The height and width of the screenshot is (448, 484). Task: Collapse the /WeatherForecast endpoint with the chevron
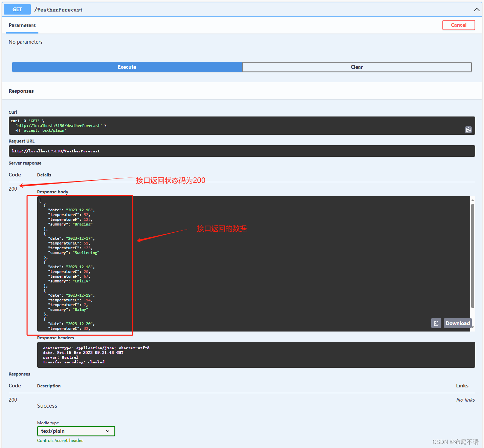477,9
